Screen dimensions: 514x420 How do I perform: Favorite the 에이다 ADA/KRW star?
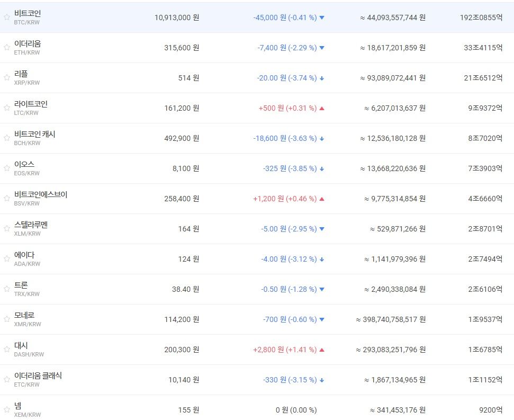point(6,258)
